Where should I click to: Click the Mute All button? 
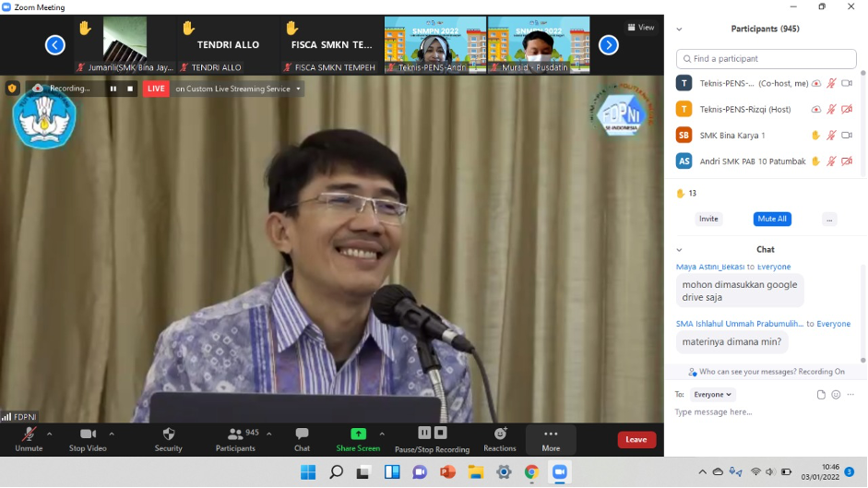(772, 220)
